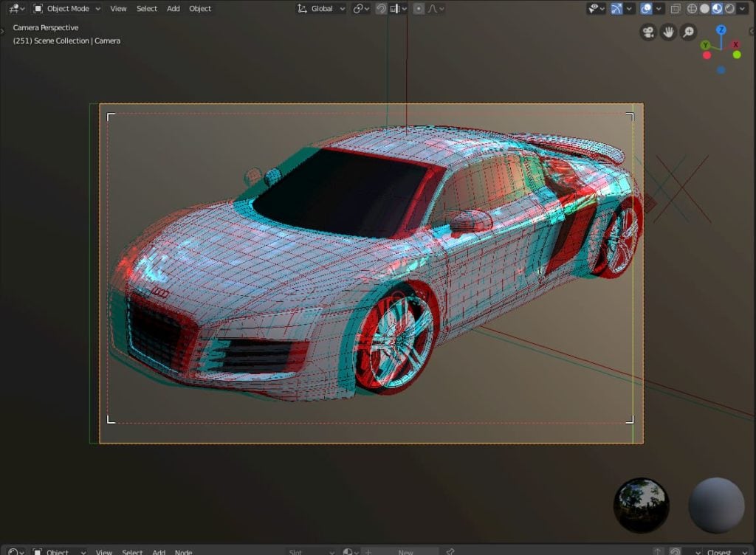Toggle the camera view button
Screen dimensions: 756x555
648,32
